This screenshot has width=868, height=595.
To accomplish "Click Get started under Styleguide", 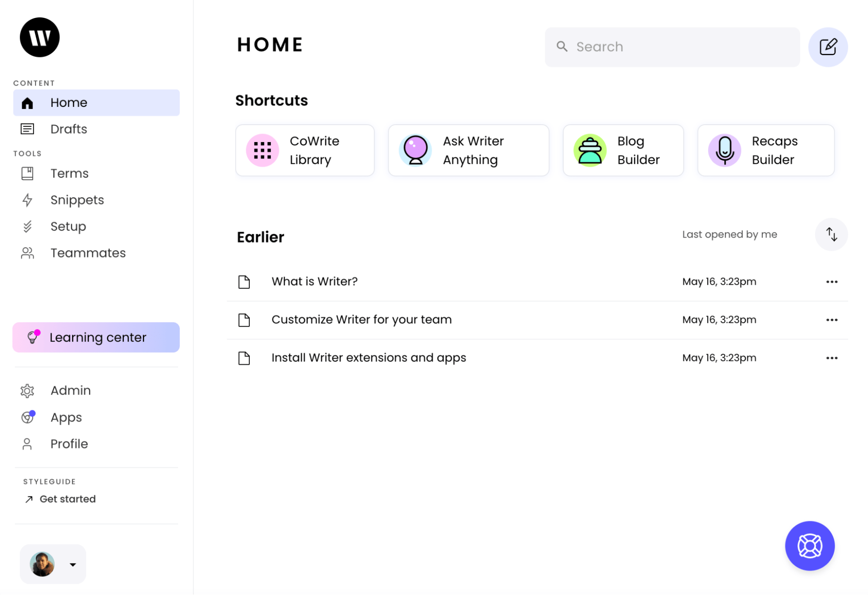I will click(67, 499).
